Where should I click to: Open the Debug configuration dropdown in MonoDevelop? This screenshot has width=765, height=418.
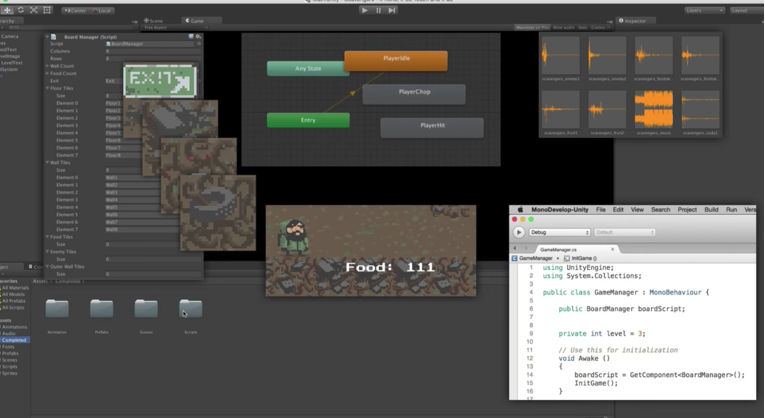pyautogui.click(x=559, y=232)
